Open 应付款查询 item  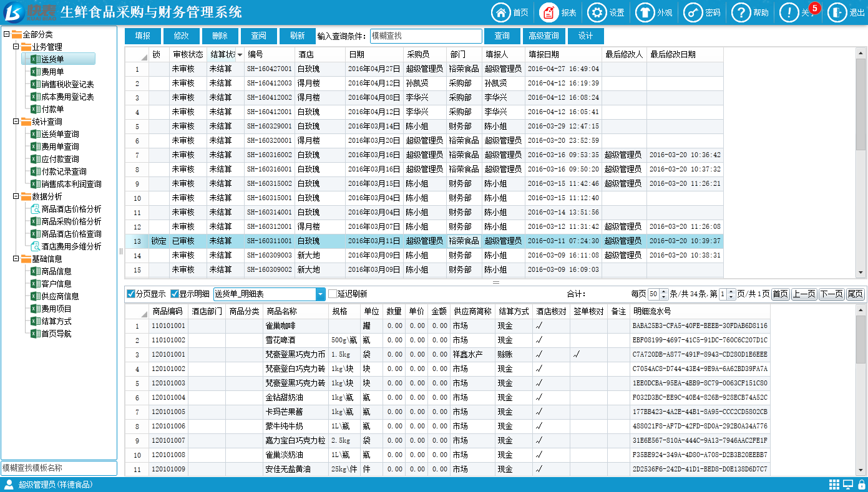[x=60, y=159]
